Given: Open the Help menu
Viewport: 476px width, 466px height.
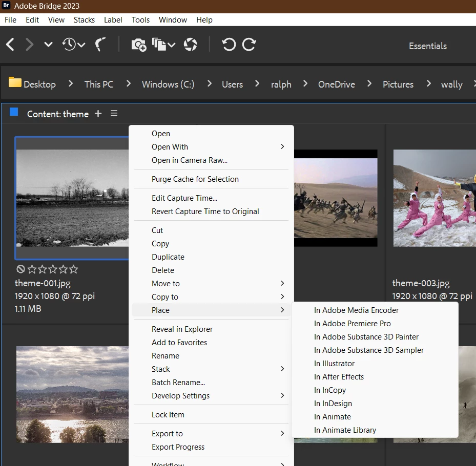Looking at the screenshot, I should click(x=204, y=20).
